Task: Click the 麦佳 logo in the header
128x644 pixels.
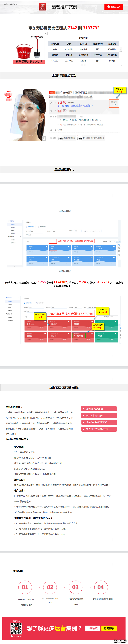Action: (x=42, y=7)
